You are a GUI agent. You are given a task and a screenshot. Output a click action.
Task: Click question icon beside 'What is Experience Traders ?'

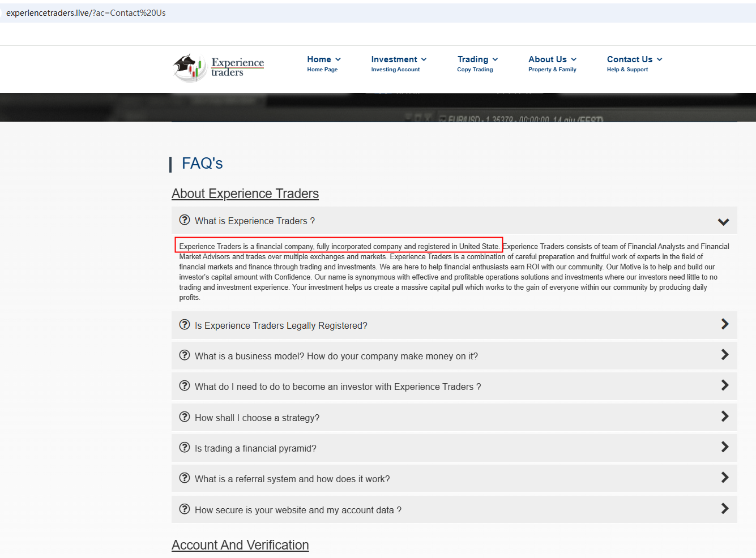point(185,220)
